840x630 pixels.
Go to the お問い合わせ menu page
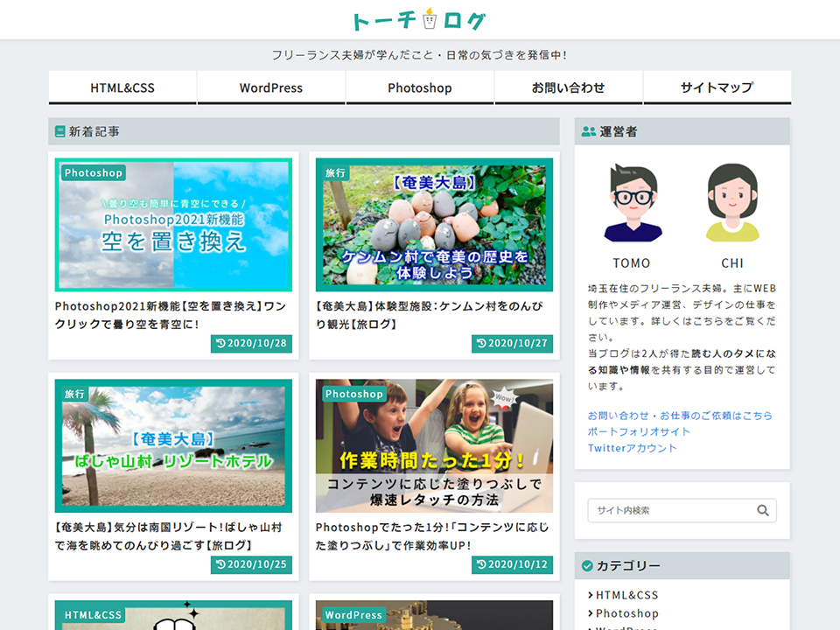tap(569, 87)
